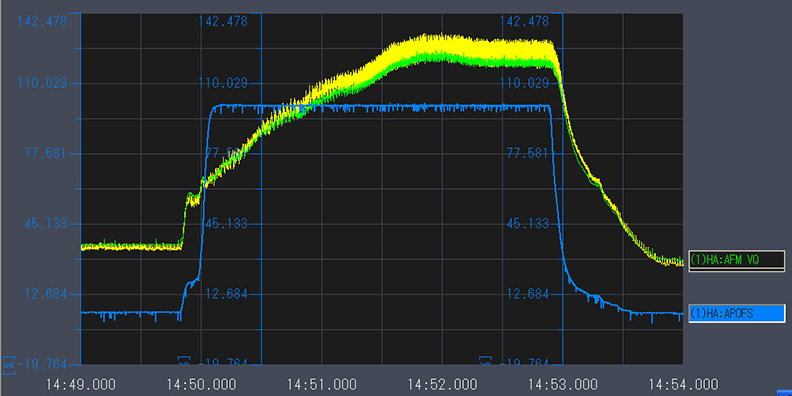Image resolution: width=792 pixels, height=396 pixels.
Task: Select the (1)HA:AFM VQ legend label
Action: pos(736,260)
